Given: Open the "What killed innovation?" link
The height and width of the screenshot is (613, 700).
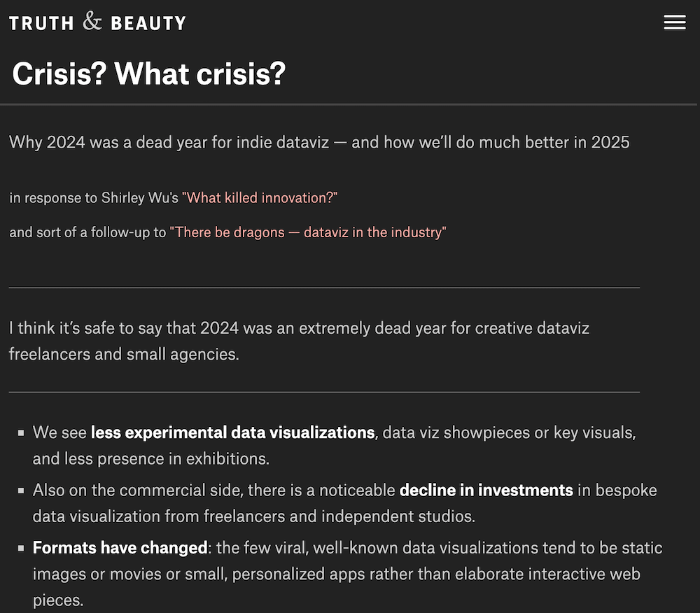Looking at the screenshot, I should (x=260, y=197).
